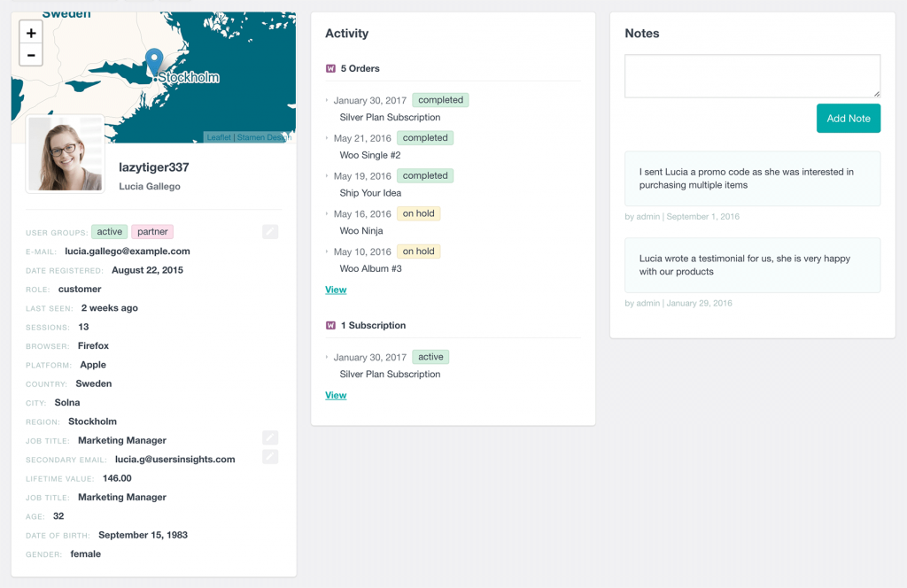Click Lucia Gallego's profile photo

pyautogui.click(x=66, y=154)
